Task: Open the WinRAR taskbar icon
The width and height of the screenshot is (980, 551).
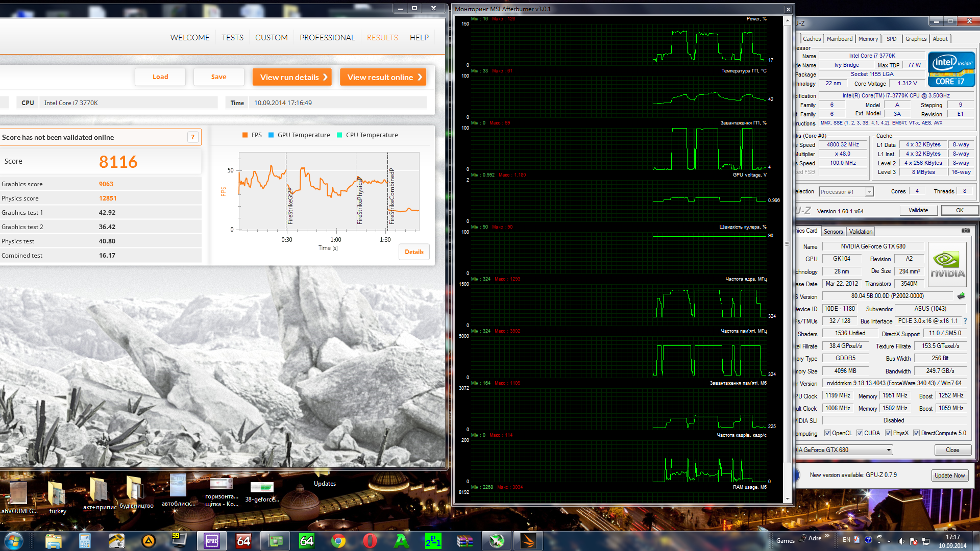Action: point(464,541)
